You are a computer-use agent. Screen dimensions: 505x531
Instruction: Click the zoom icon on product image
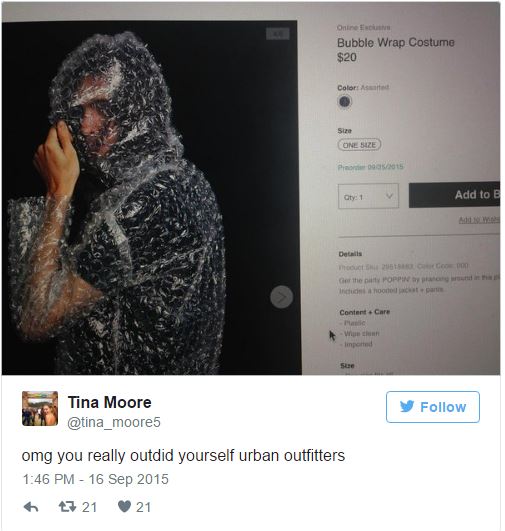tap(278, 34)
